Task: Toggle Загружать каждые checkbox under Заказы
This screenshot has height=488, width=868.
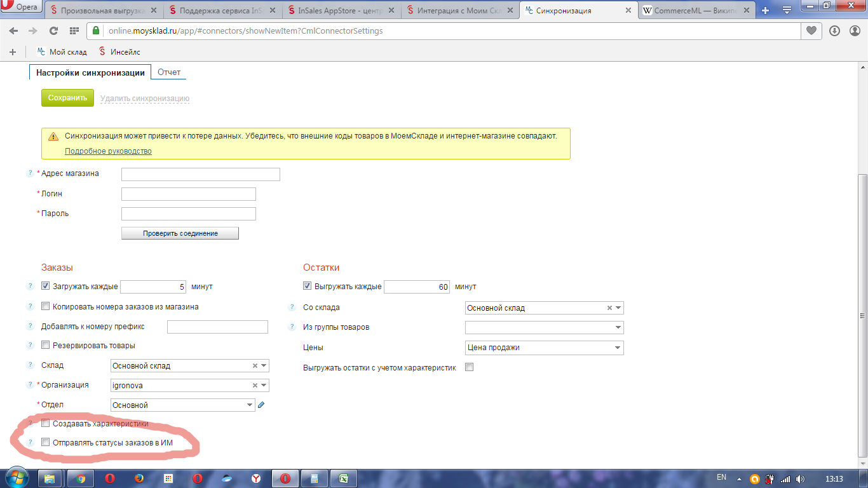Action: pyautogui.click(x=45, y=286)
